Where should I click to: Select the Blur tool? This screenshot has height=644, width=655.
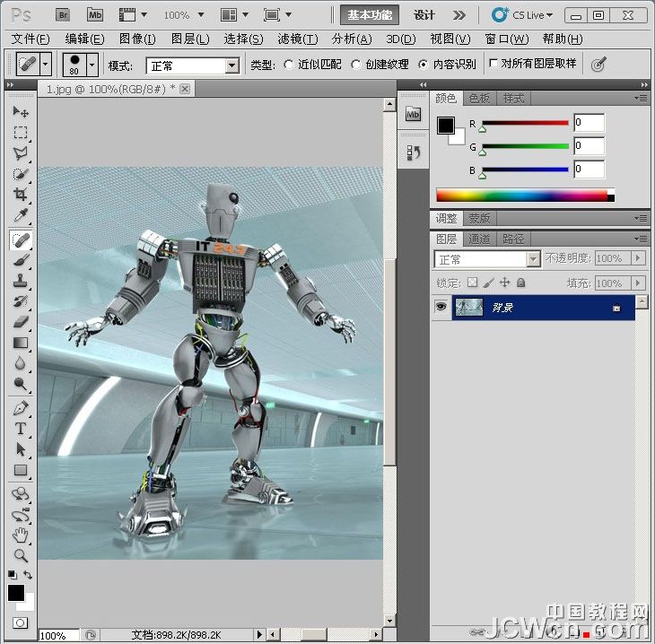(x=20, y=363)
